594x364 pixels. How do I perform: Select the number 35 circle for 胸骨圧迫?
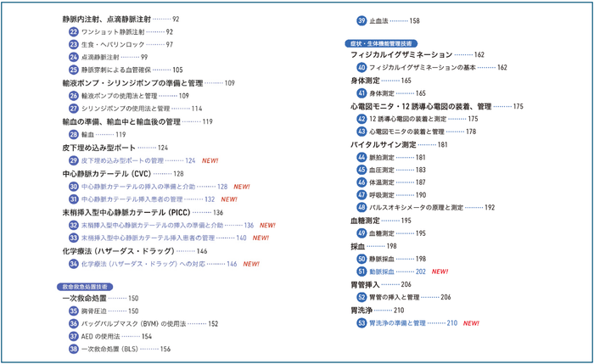tap(74, 311)
